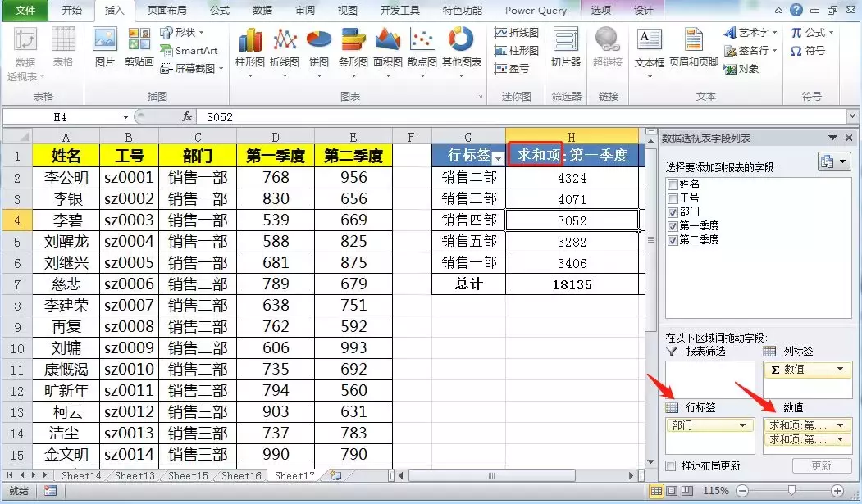Click the zoom in plus button
Image resolution: width=862 pixels, height=504 pixels.
coord(837,490)
